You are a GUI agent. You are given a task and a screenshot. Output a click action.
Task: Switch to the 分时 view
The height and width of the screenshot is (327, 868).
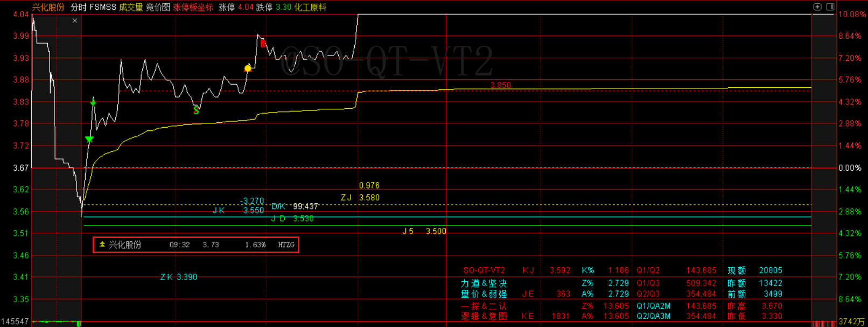79,7
